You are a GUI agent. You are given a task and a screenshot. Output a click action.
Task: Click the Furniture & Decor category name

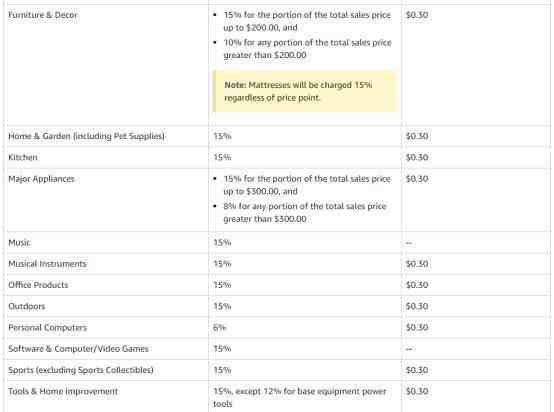coord(43,15)
